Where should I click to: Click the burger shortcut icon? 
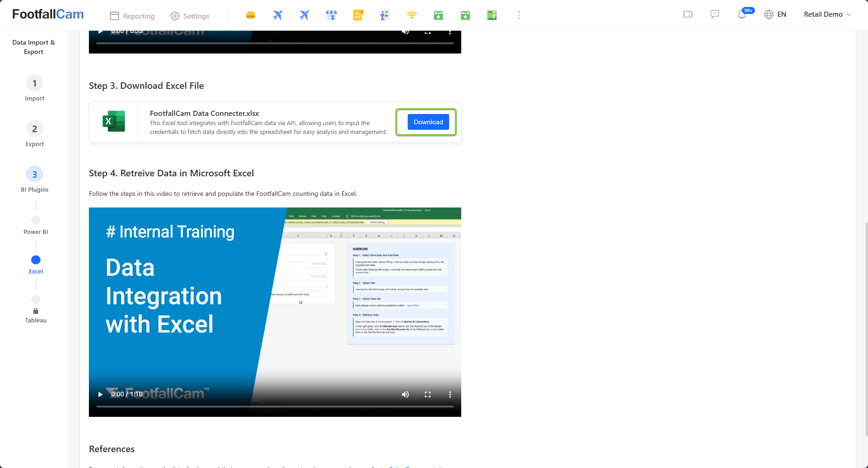(251, 15)
